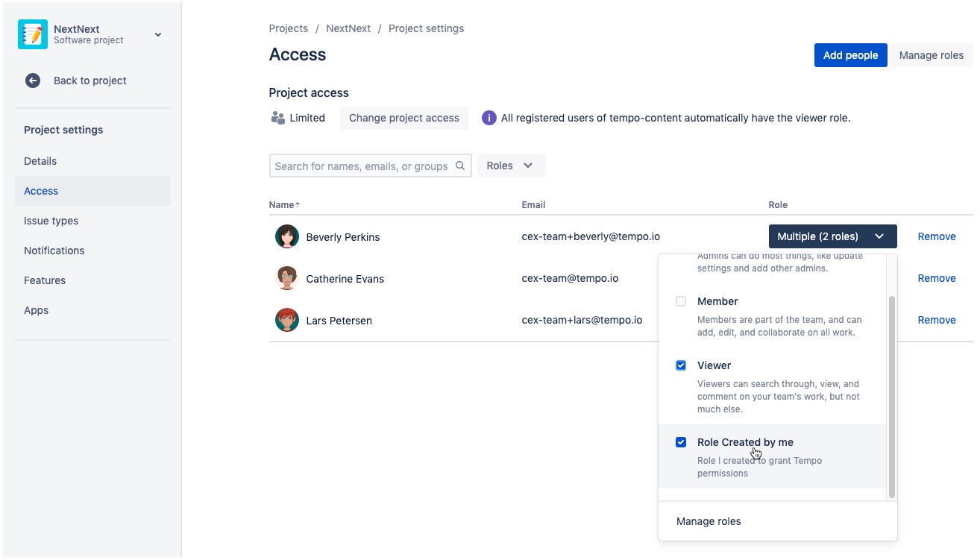This screenshot has height=560, width=980.
Task: Focus the names, emails, or groups search field
Action: coord(361,166)
